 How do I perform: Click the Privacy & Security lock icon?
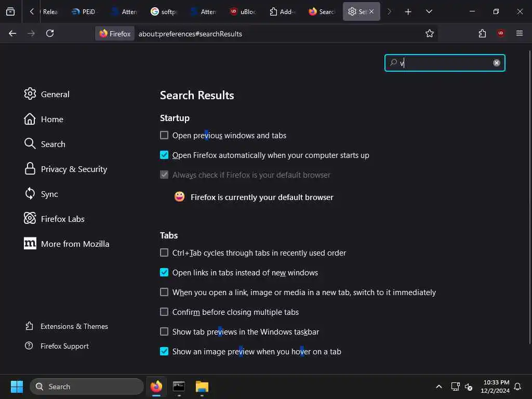(x=30, y=169)
